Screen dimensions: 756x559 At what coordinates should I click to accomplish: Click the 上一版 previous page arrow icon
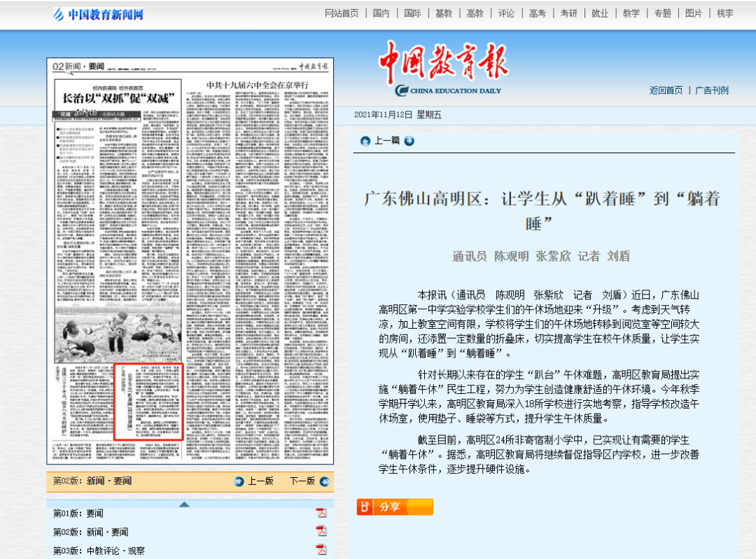[x=239, y=481]
